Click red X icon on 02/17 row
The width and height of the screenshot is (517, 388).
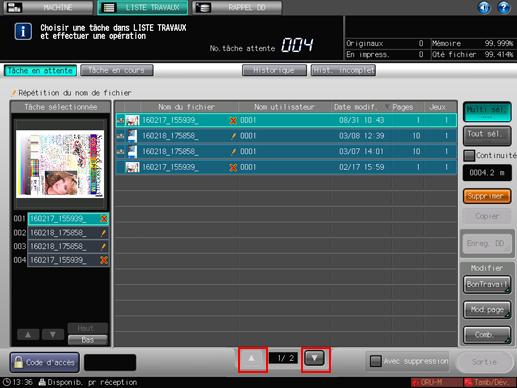(233, 167)
